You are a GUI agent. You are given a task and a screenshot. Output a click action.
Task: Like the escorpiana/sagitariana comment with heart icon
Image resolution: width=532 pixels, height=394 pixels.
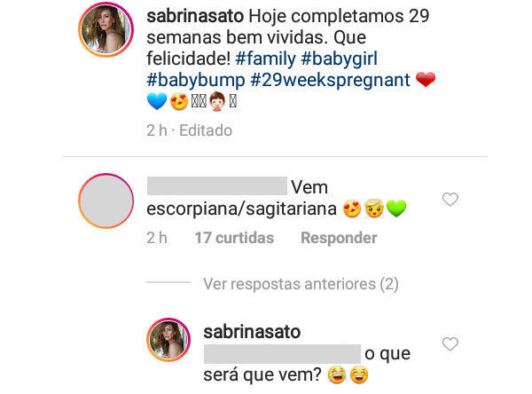450,200
